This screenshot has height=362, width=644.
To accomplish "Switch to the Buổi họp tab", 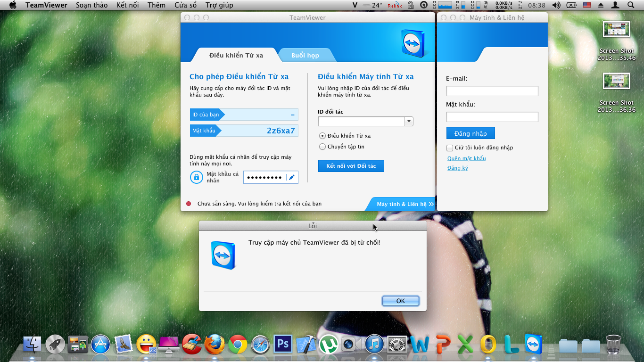I will tap(305, 56).
